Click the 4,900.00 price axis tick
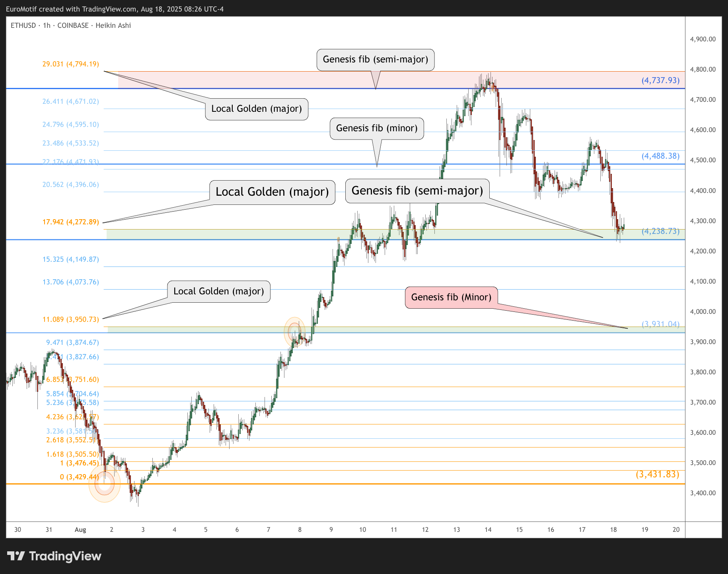728x574 pixels. click(703, 39)
